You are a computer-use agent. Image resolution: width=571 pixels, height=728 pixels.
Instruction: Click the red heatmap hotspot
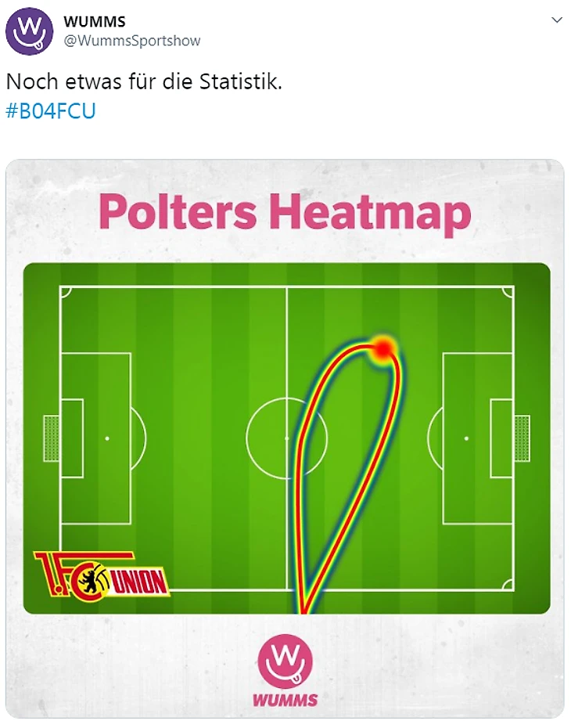pos(382,348)
